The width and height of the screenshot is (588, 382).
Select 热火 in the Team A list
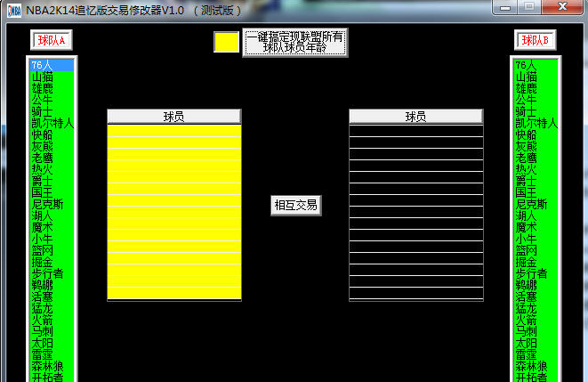[52, 169]
